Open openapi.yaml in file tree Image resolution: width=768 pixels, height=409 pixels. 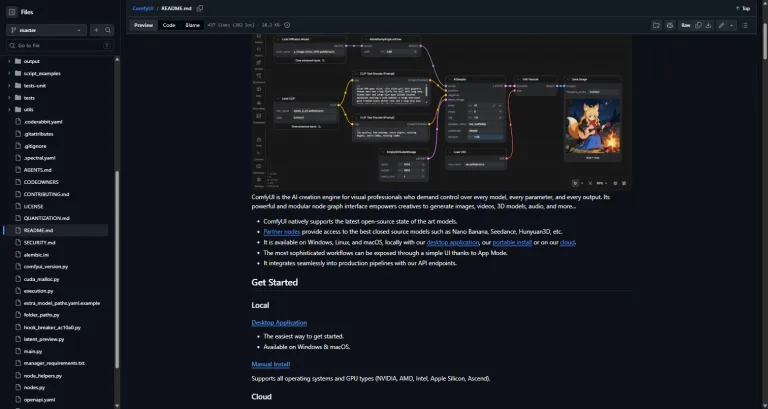coord(40,400)
